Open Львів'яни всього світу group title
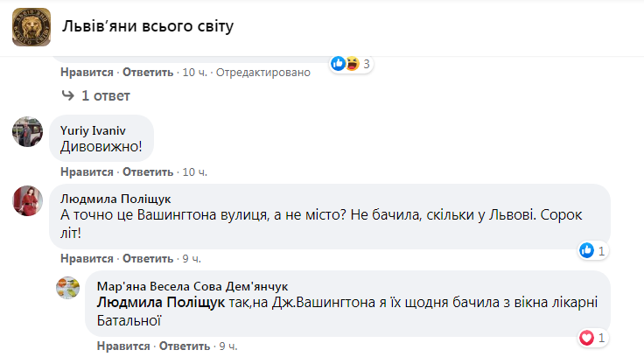This screenshot has width=644, height=357. pos(148,27)
